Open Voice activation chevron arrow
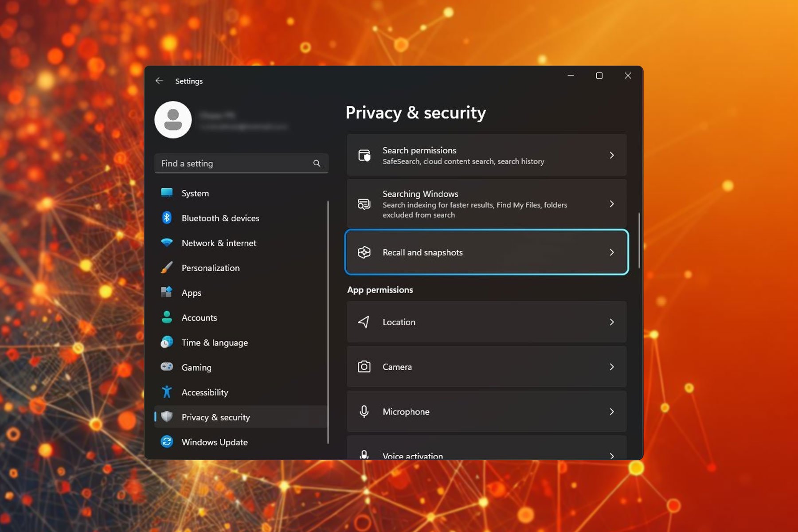The image size is (798, 532). pos(612,455)
